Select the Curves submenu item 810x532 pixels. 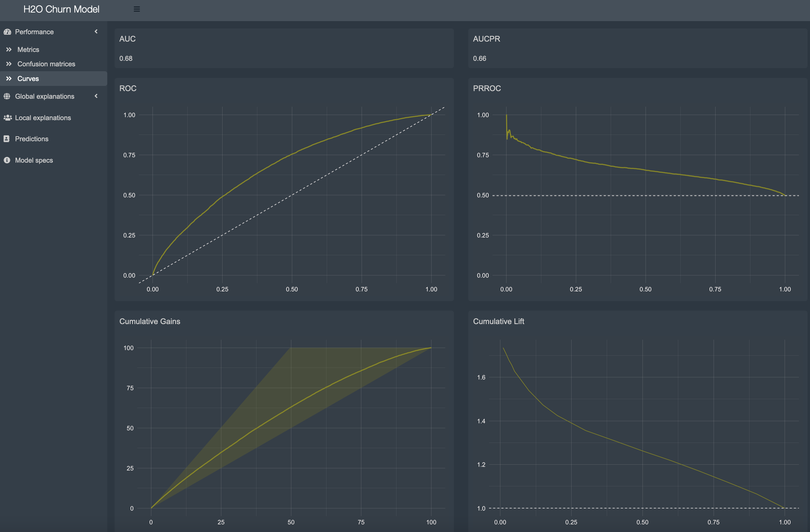pyautogui.click(x=28, y=79)
